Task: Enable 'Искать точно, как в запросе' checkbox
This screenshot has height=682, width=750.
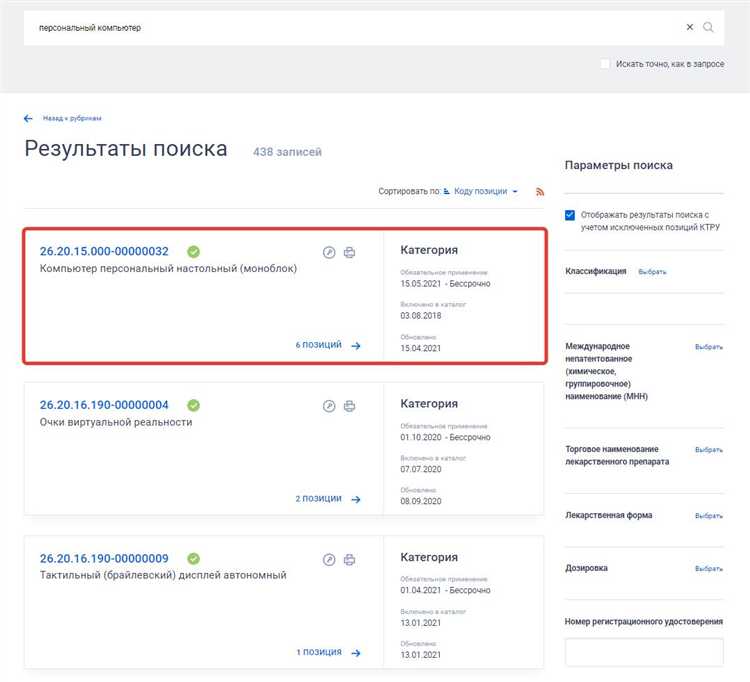Action: tap(605, 64)
